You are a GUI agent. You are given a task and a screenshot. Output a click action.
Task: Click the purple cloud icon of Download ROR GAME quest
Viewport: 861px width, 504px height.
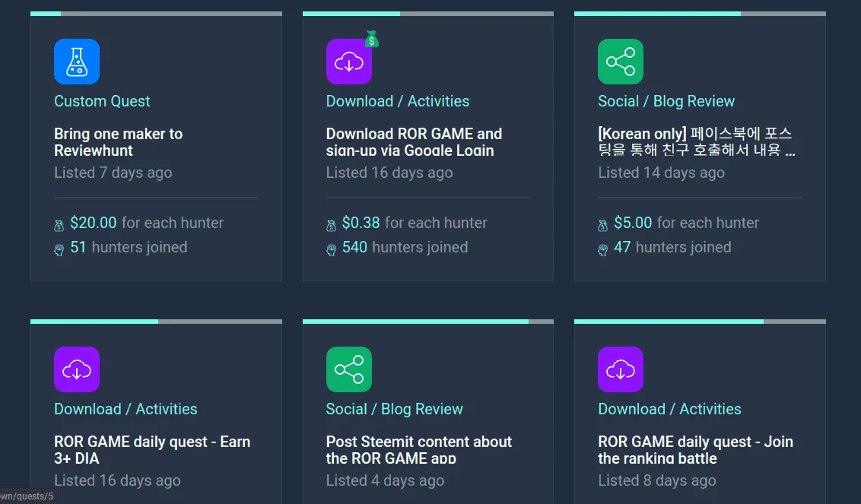point(348,62)
